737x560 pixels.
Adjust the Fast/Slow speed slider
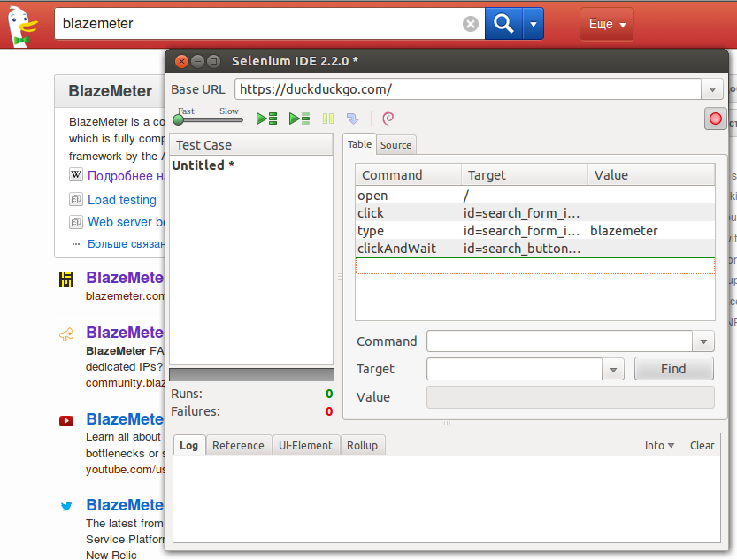[x=179, y=119]
